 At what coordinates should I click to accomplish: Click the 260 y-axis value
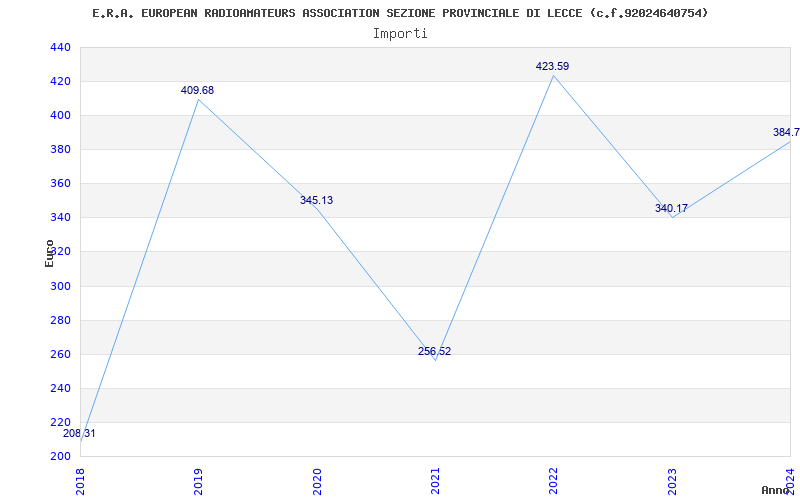coord(60,355)
